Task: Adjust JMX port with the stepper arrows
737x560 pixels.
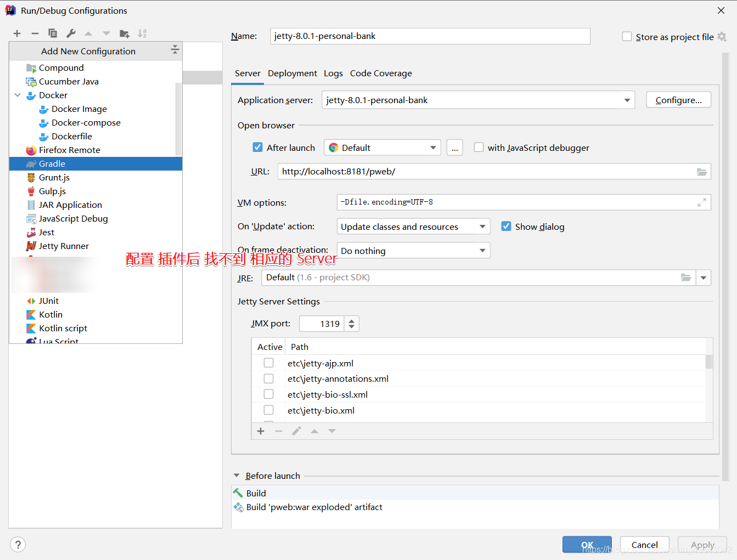Action: [x=352, y=324]
